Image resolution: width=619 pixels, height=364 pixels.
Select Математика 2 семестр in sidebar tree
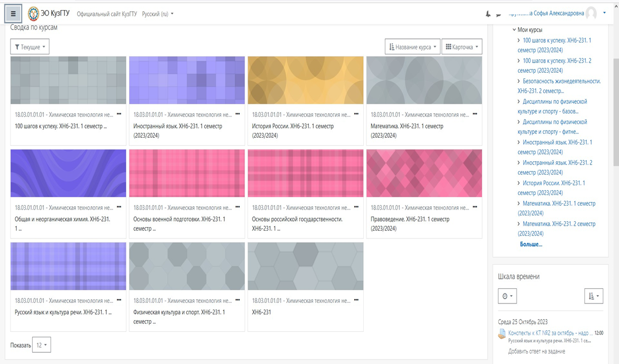point(556,229)
